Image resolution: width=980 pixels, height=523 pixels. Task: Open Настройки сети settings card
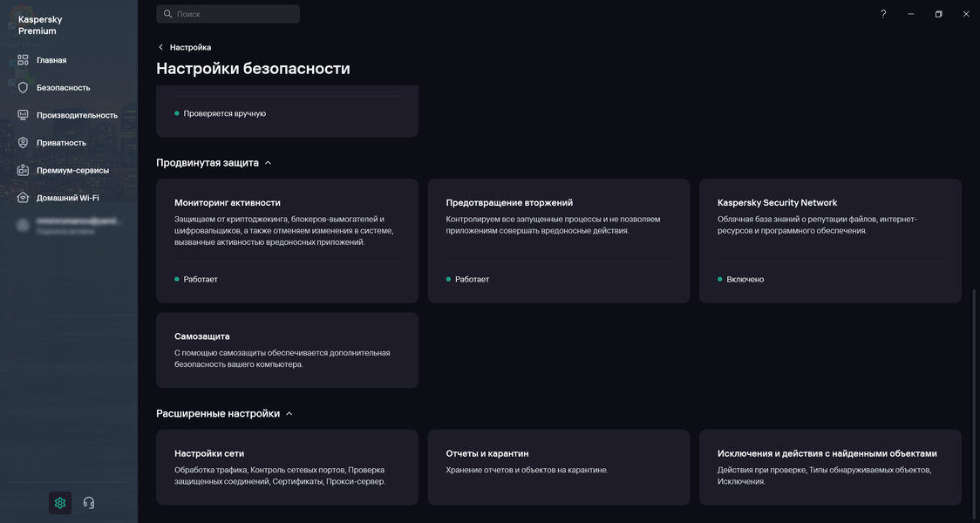tap(287, 467)
